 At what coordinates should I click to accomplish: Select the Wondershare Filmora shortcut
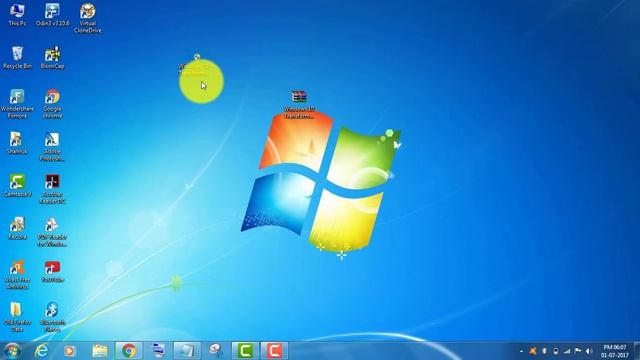pyautogui.click(x=17, y=104)
